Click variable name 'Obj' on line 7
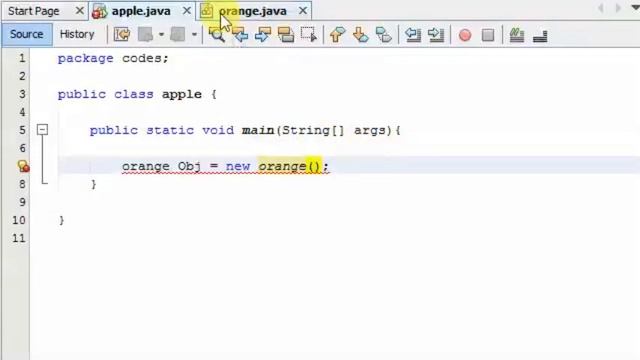 (x=189, y=166)
